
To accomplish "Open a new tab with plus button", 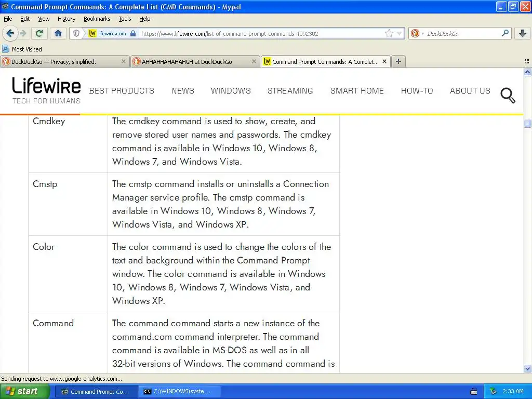I will [x=398, y=61].
